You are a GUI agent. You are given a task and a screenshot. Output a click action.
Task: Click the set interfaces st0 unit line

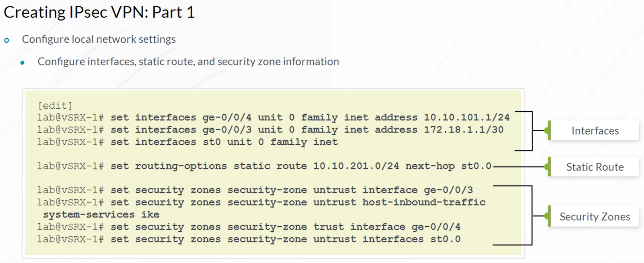pyautogui.click(x=187, y=142)
